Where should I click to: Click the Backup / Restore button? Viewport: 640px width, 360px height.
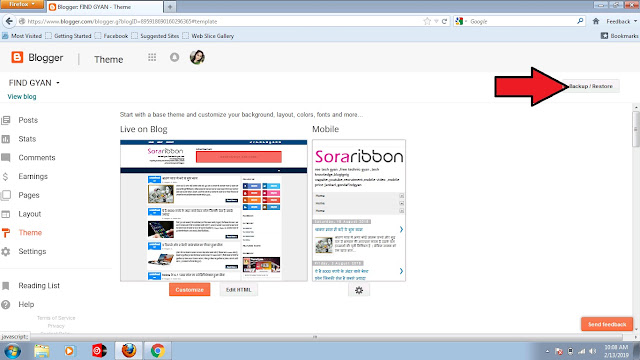point(591,86)
